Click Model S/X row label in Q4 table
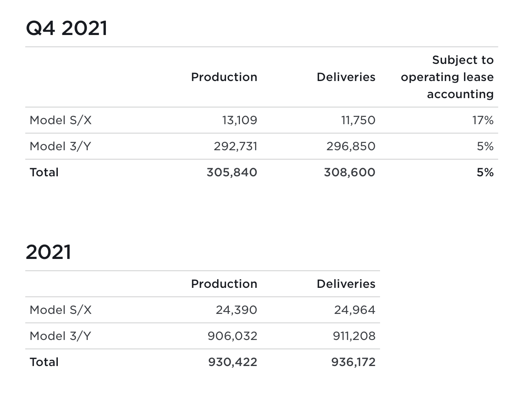 pyautogui.click(x=61, y=121)
